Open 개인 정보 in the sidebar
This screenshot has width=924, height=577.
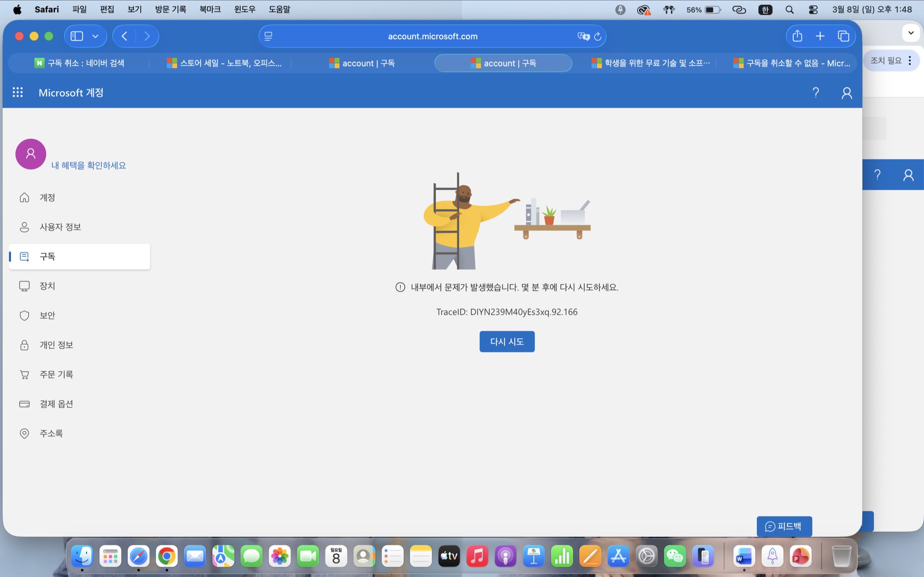pyautogui.click(x=80, y=345)
